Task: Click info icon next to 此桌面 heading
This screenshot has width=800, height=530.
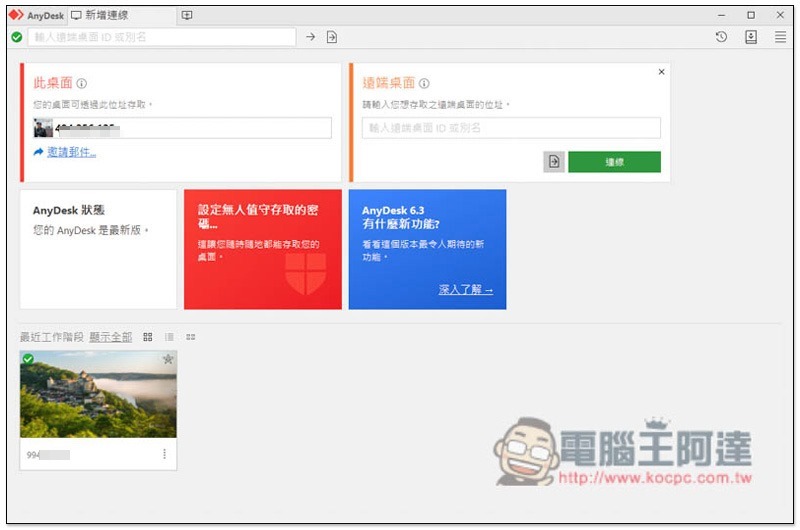Action: pyautogui.click(x=82, y=84)
